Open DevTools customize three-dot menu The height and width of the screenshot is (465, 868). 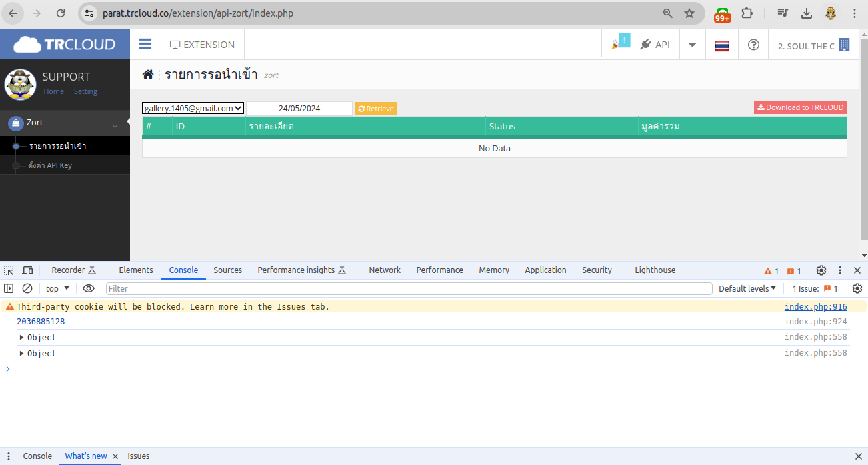click(x=840, y=270)
